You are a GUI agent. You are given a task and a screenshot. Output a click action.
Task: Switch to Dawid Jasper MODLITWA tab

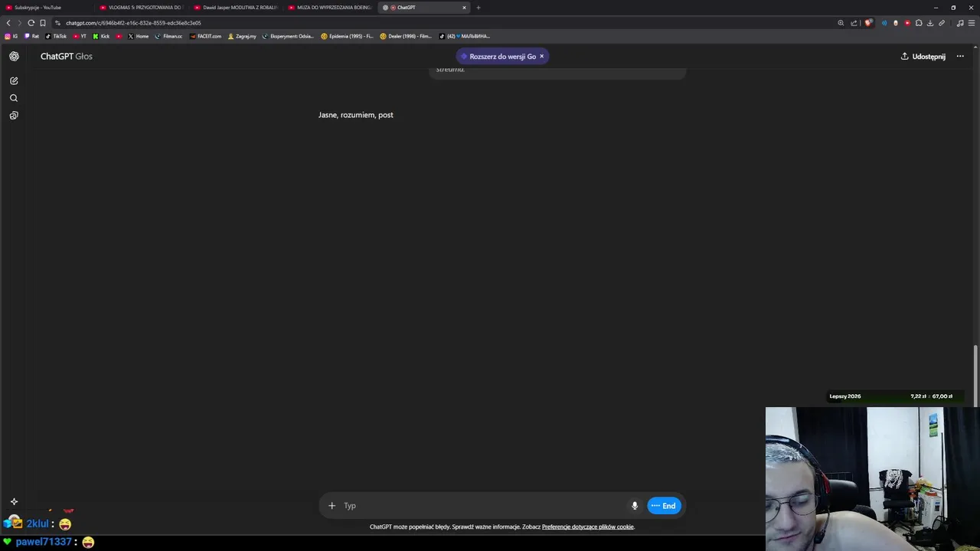pyautogui.click(x=237, y=8)
